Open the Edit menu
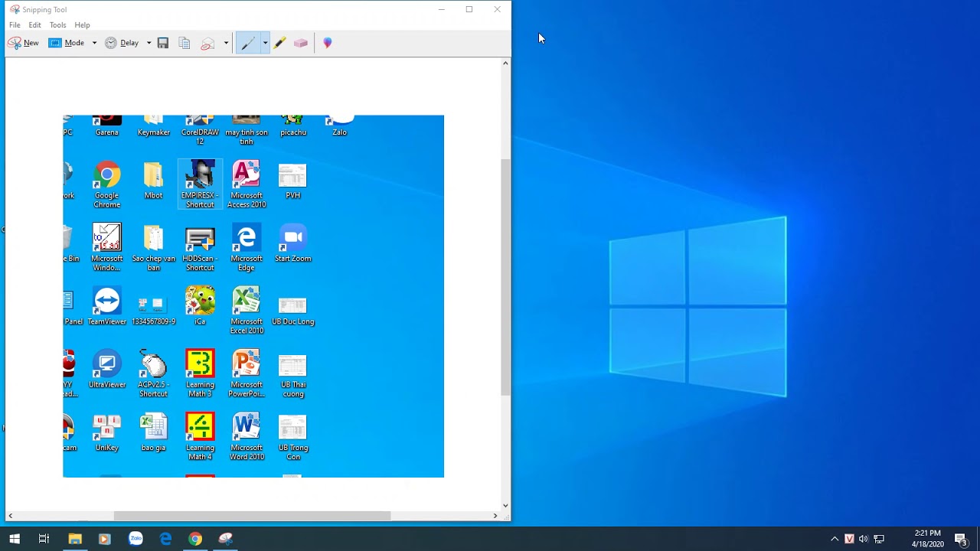 coord(35,25)
